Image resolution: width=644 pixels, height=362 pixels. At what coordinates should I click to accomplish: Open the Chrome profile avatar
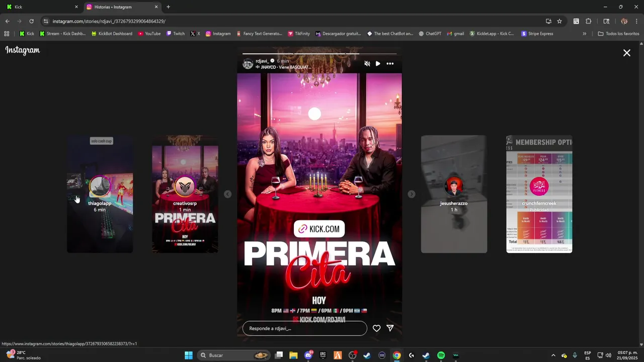point(624,21)
